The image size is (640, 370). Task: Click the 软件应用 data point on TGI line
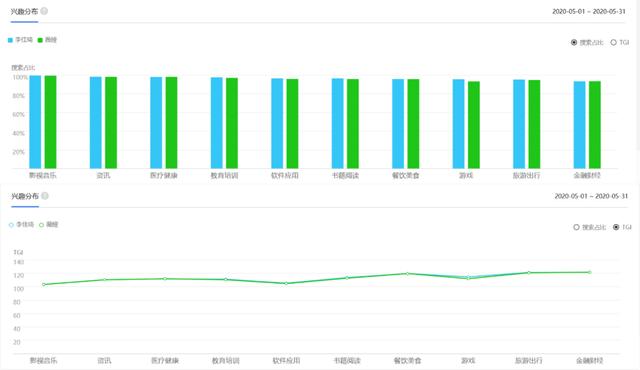(x=286, y=284)
